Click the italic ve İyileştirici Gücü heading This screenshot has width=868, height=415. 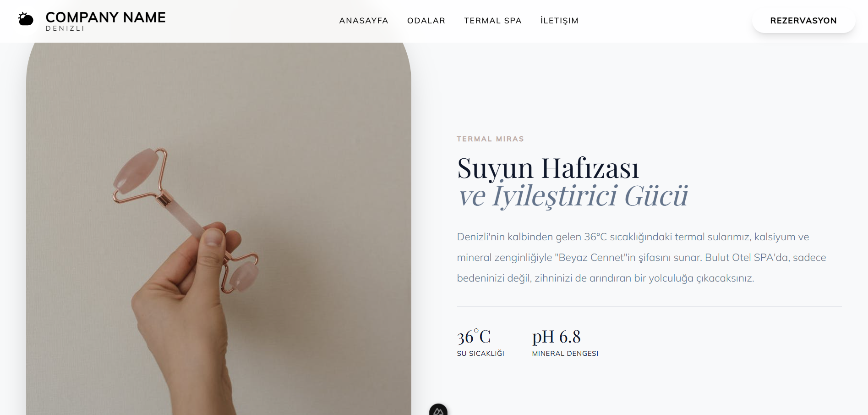[x=573, y=196]
